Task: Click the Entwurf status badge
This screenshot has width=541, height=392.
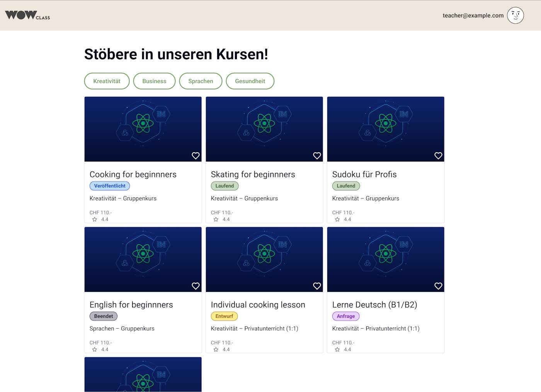Action: [224, 316]
